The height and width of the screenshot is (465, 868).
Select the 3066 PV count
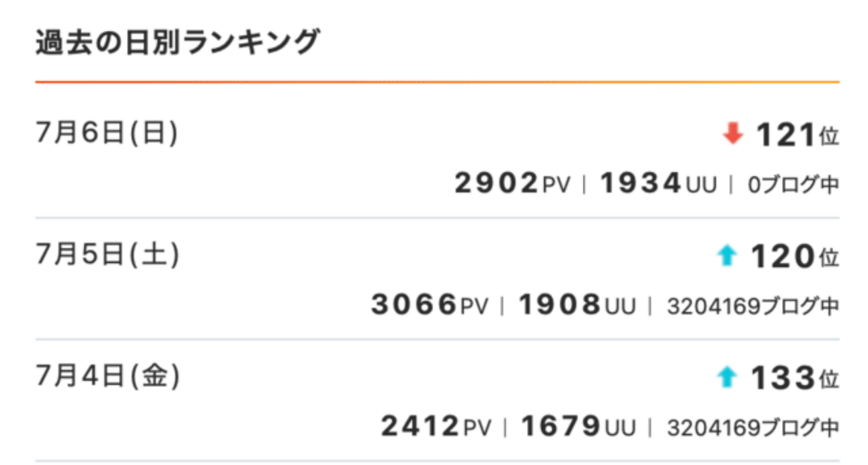point(429,306)
